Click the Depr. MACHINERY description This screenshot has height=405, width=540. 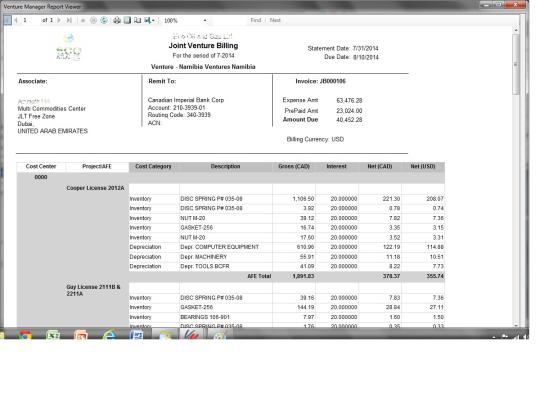point(204,257)
